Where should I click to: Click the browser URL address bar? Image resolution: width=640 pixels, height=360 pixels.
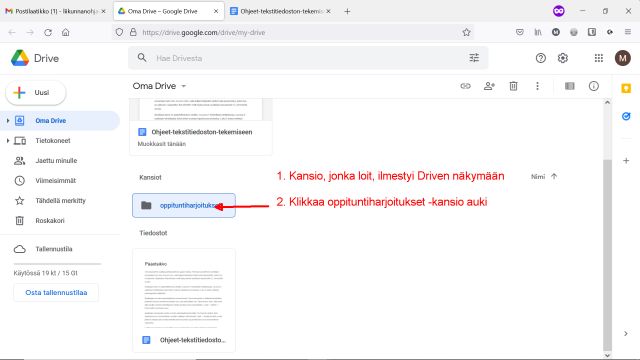pos(292,32)
